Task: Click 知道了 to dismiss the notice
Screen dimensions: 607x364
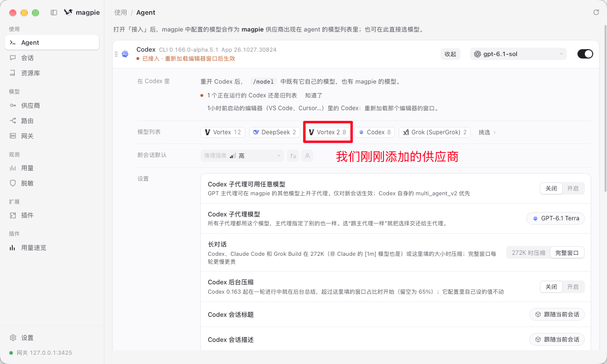Action: tap(314, 95)
